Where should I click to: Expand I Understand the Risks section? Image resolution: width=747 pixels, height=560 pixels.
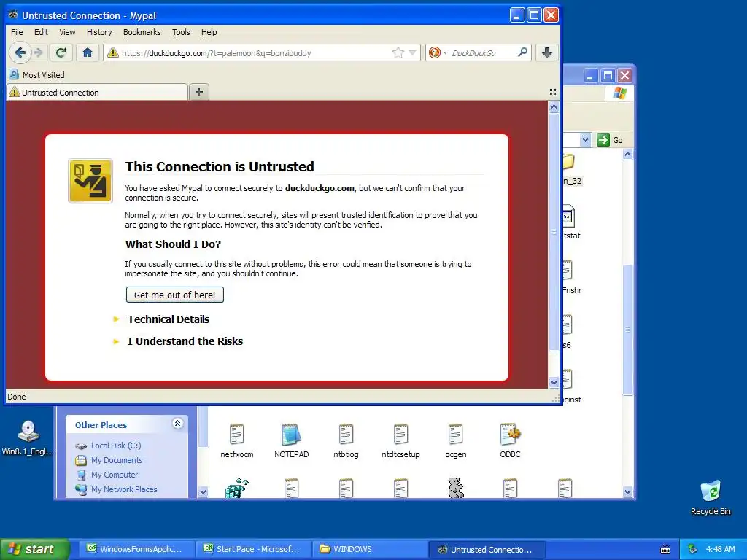tap(185, 341)
